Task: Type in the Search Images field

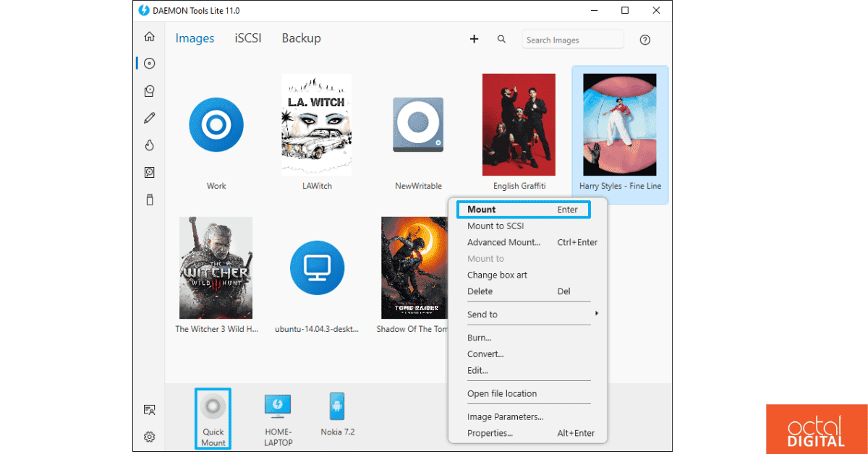Action: coord(572,39)
